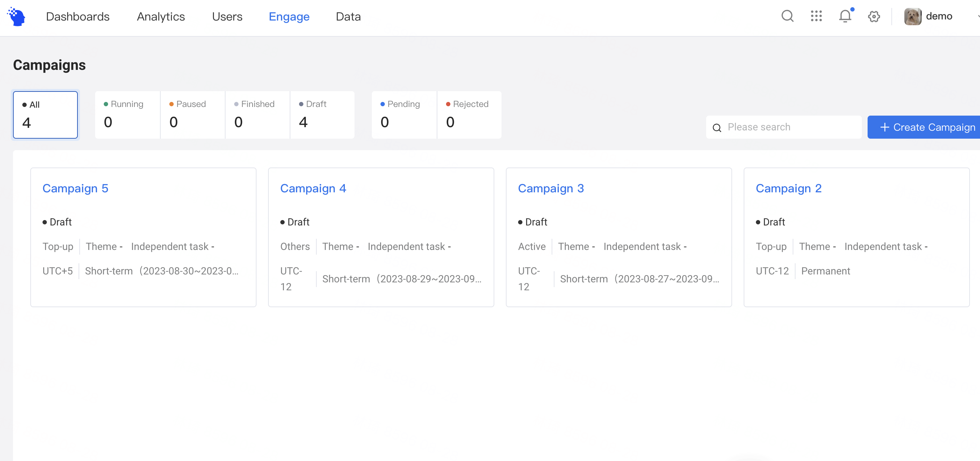Image resolution: width=980 pixels, height=461 pixels.
Task: Open the Campaign 3 link
Action: (551, 188)
